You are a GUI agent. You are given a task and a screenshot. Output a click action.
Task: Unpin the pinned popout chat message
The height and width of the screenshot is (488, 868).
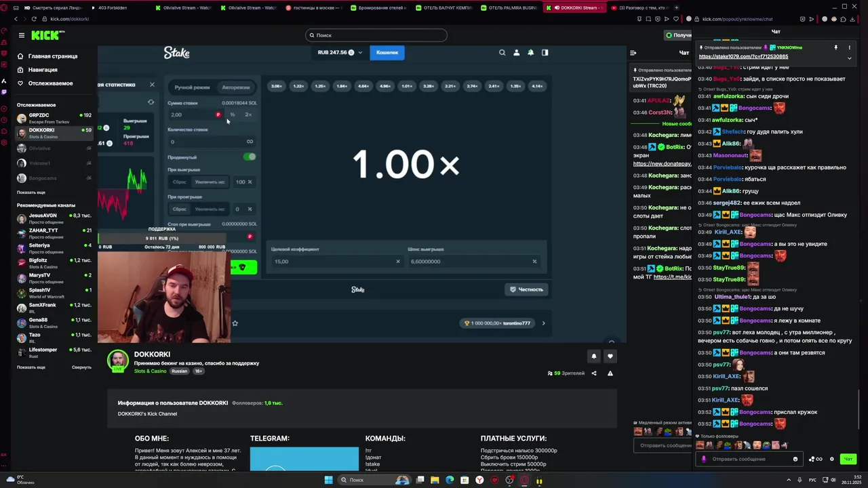(835, 47)
